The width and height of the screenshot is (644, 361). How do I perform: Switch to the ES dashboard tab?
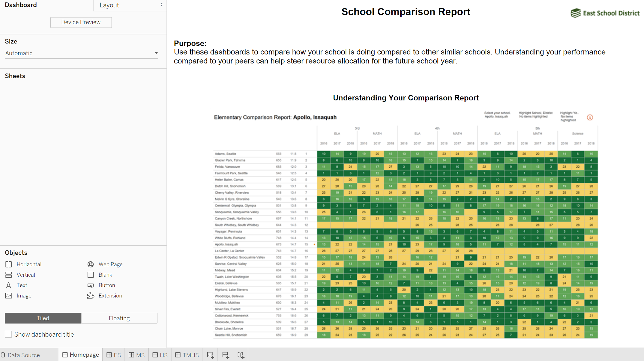point(114,355)
